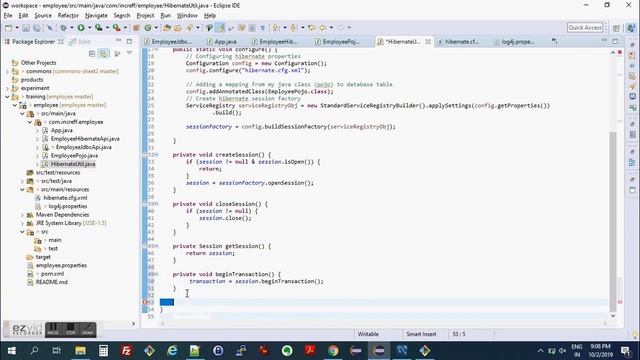Fold the closeSession method at line 39
The height and width of the screenshot is (360, 640).
coord(157,204)
